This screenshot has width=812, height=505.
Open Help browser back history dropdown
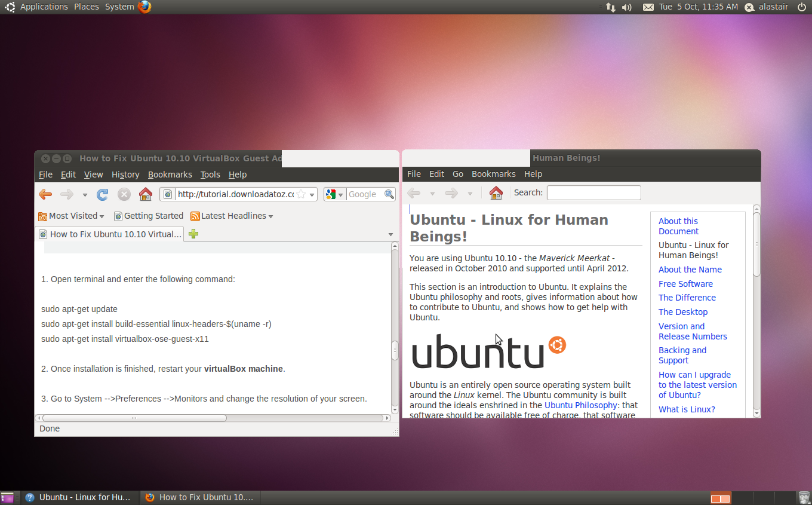432,194
